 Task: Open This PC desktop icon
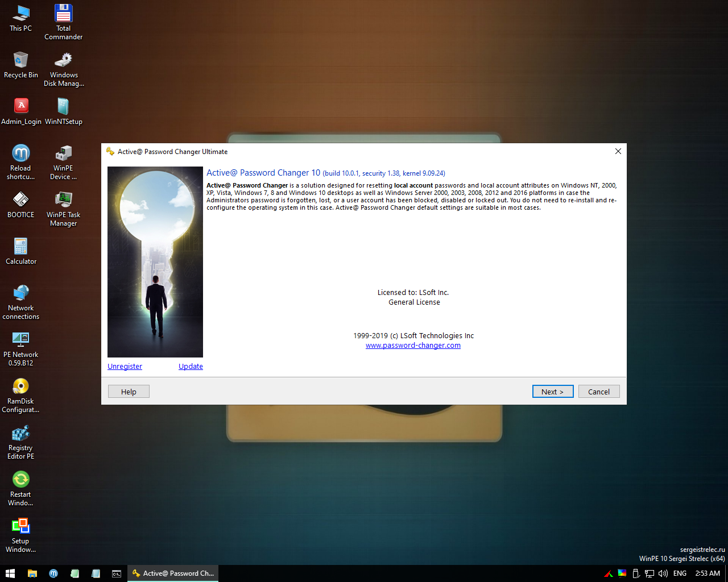click(x=20, y=18)
